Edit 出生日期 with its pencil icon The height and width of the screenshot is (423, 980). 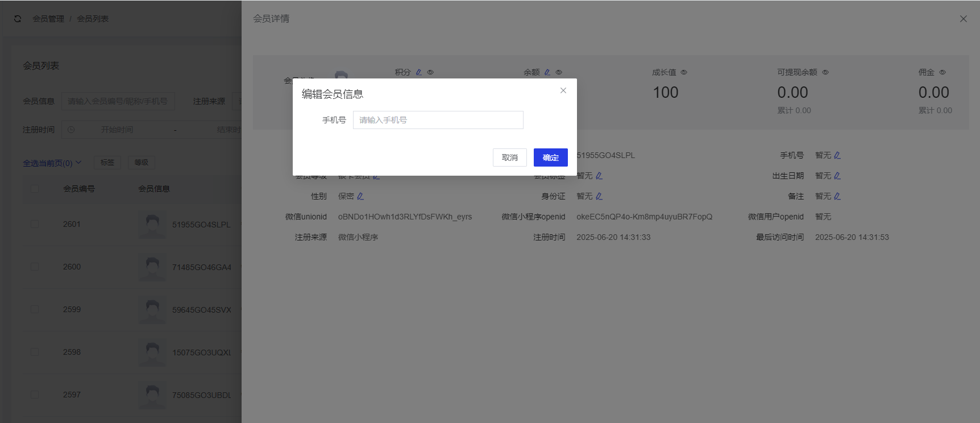(837, 176)
